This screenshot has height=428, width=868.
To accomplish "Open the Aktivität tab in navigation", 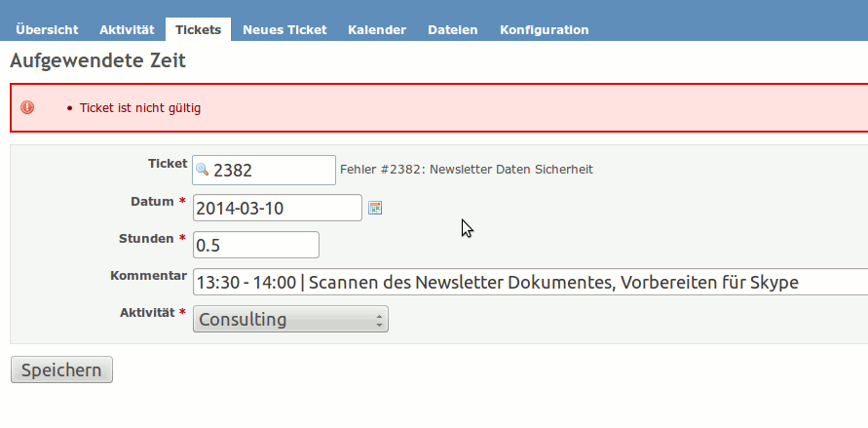I will (x=127, y=30).
